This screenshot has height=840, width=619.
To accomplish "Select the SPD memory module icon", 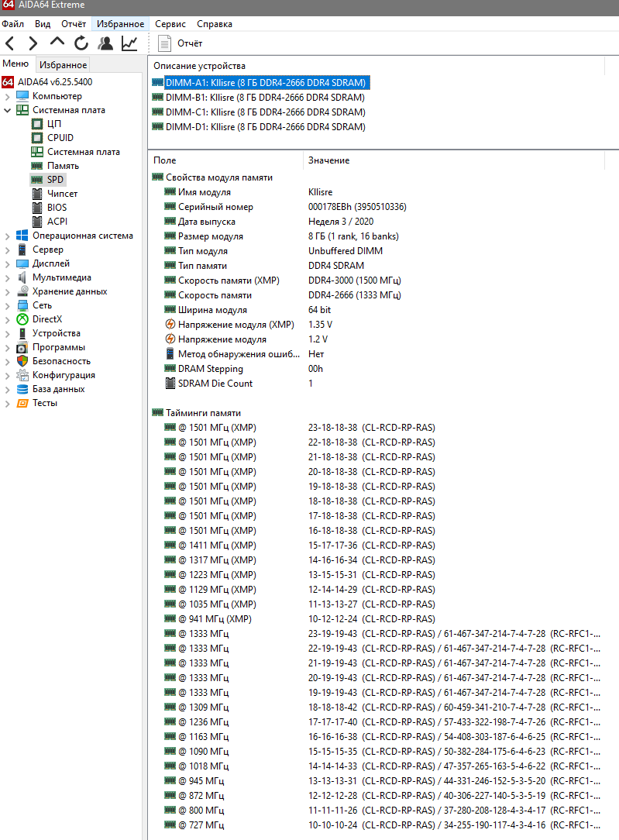I will (x=37, y=180).
